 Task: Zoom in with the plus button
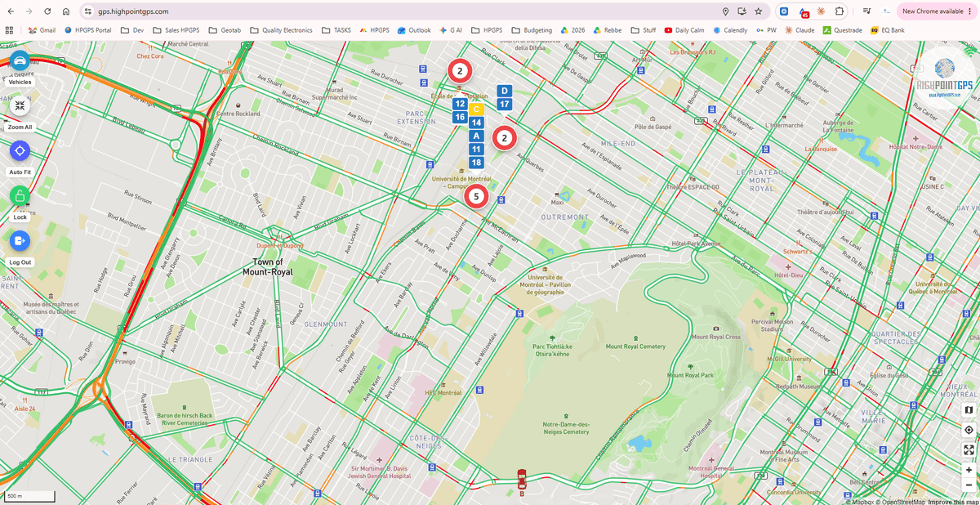(969, 470)
